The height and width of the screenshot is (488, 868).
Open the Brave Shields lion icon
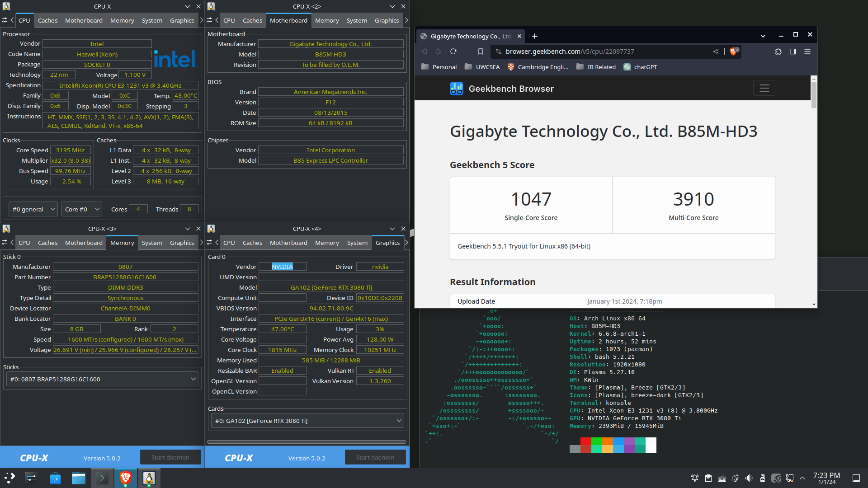tap(734, 51)
